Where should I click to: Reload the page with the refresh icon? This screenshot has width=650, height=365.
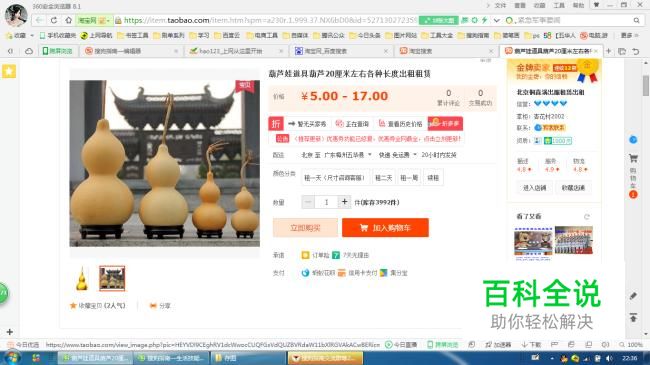(54, 20)
